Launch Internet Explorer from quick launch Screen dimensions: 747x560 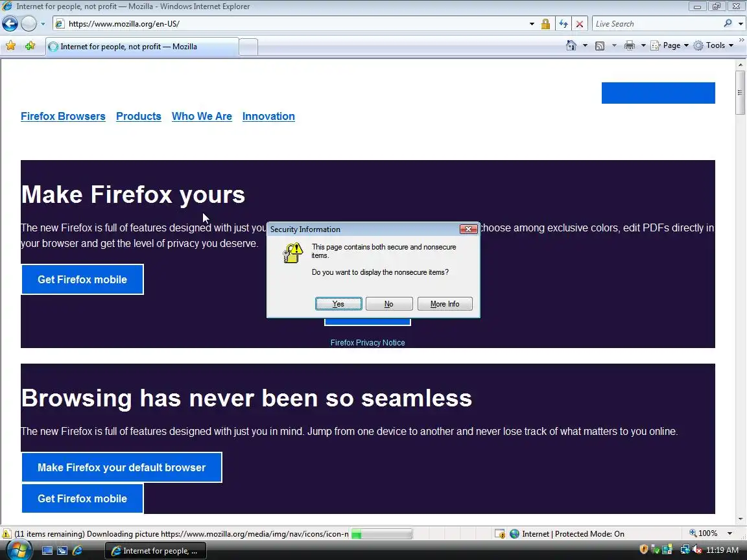pos(77,550)
